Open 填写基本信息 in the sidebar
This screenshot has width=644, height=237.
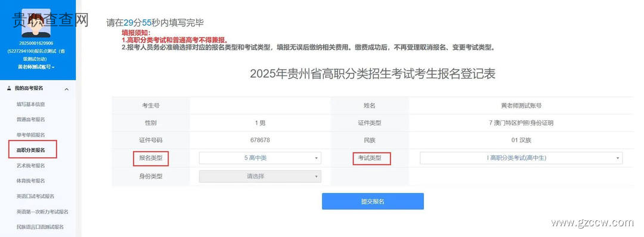point(31,104)
